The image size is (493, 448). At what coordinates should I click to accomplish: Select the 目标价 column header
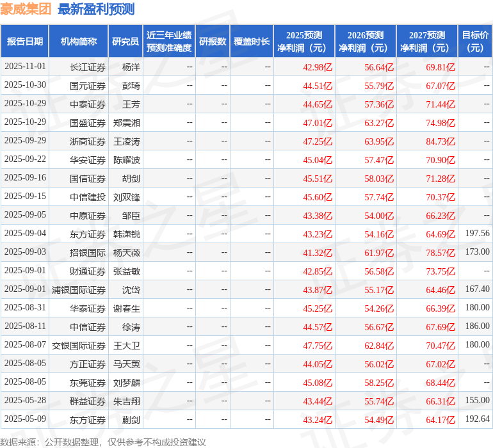(475, 42)
